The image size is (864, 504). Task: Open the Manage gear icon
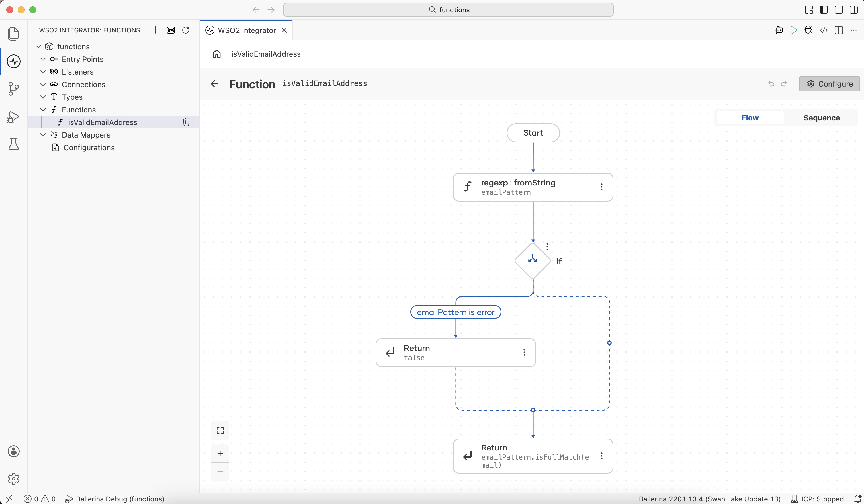pos(13,479)
